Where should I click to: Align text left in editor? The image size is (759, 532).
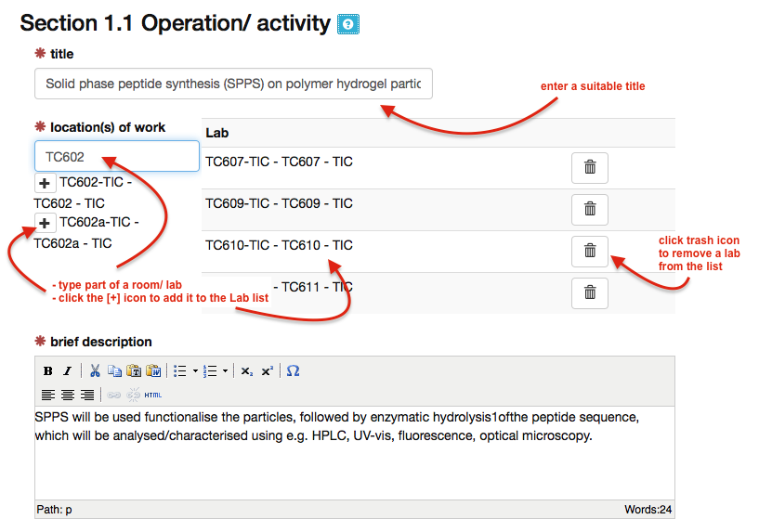[49, 395]
